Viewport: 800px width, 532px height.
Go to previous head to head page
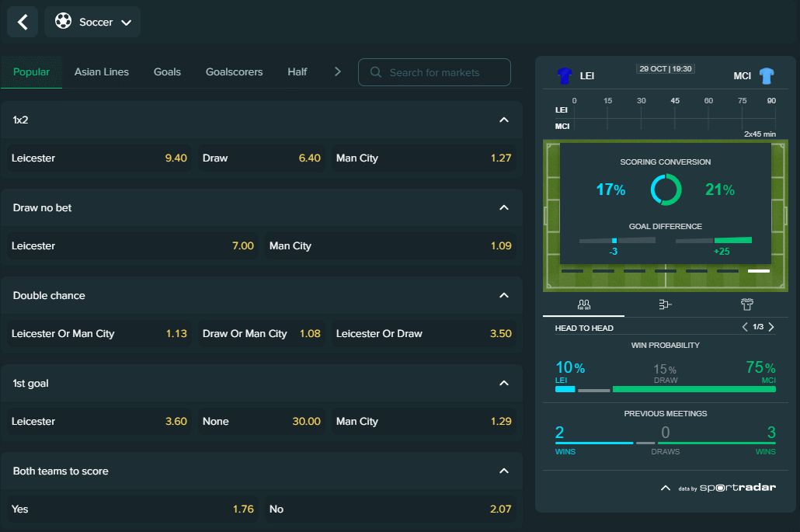point(745,327)
